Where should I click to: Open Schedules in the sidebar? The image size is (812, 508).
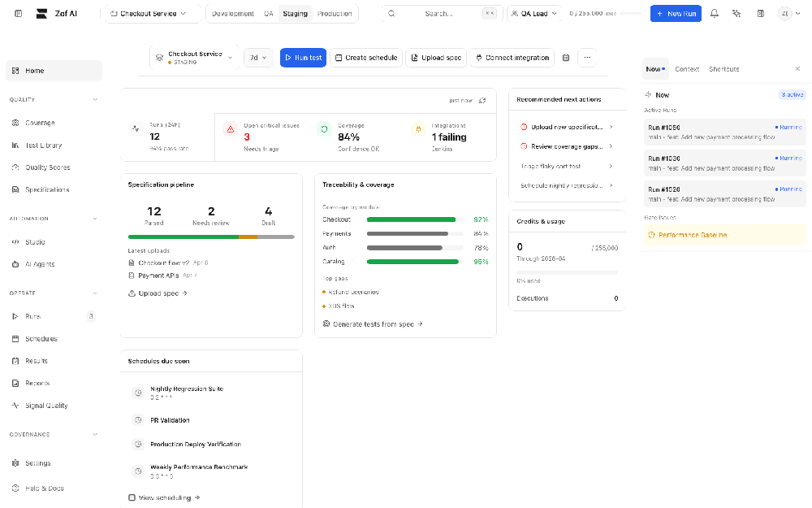pyautogui.click(x=54, y=339)
